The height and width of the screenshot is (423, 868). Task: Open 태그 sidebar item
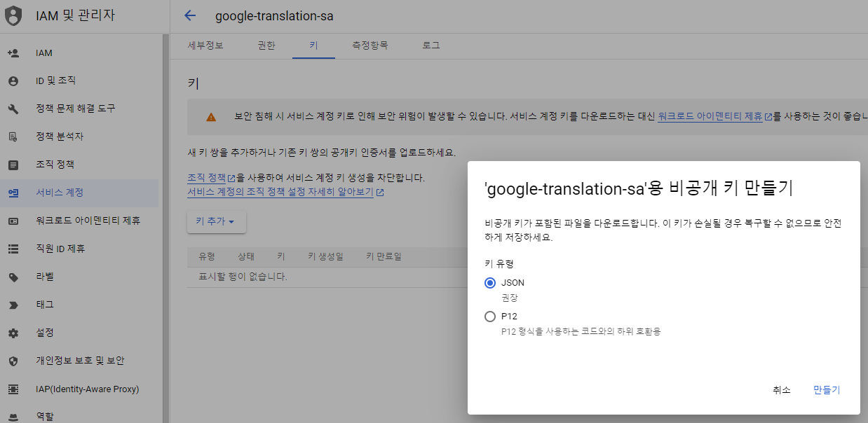pyautogui.click(x=79, y=305)
